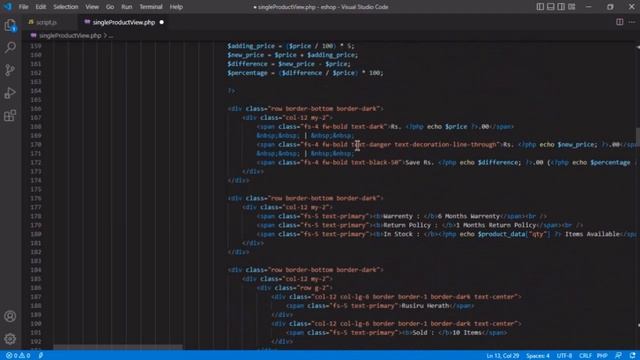Click the live share status icon
The width and height of the screenshot is (640, 360).
click(41, 356)
